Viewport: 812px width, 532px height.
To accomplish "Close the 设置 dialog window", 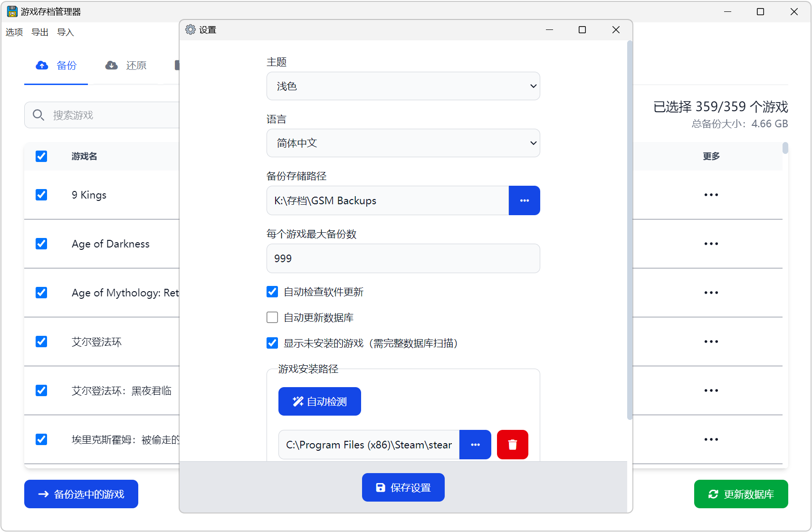I will click(616, 29).
